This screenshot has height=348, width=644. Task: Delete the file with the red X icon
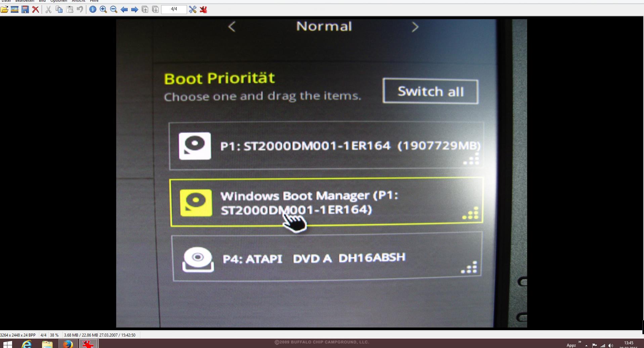click(36, 9)
